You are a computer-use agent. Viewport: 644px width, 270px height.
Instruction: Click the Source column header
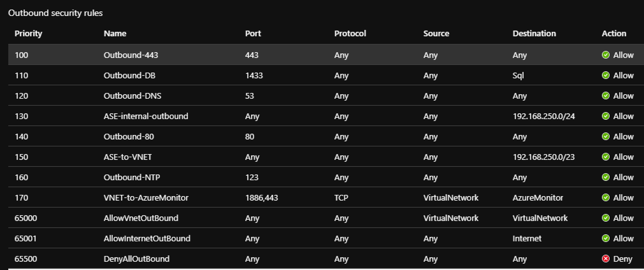pos(436,33)
